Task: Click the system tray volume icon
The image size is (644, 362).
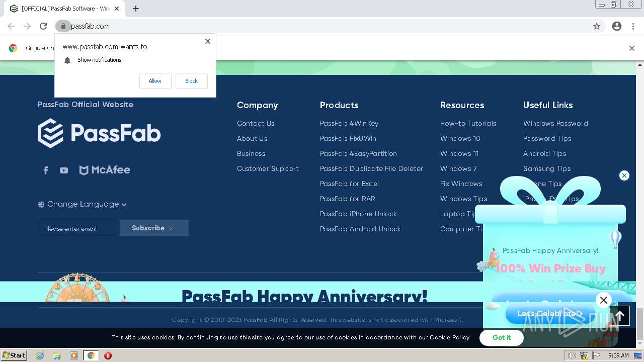Action: pyautogui.click(x=572, y=355)
